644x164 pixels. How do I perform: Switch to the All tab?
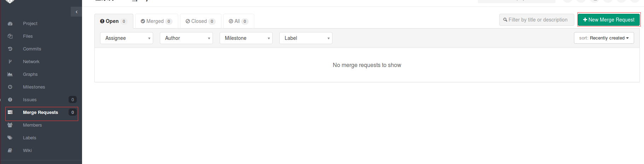[239, 21]
